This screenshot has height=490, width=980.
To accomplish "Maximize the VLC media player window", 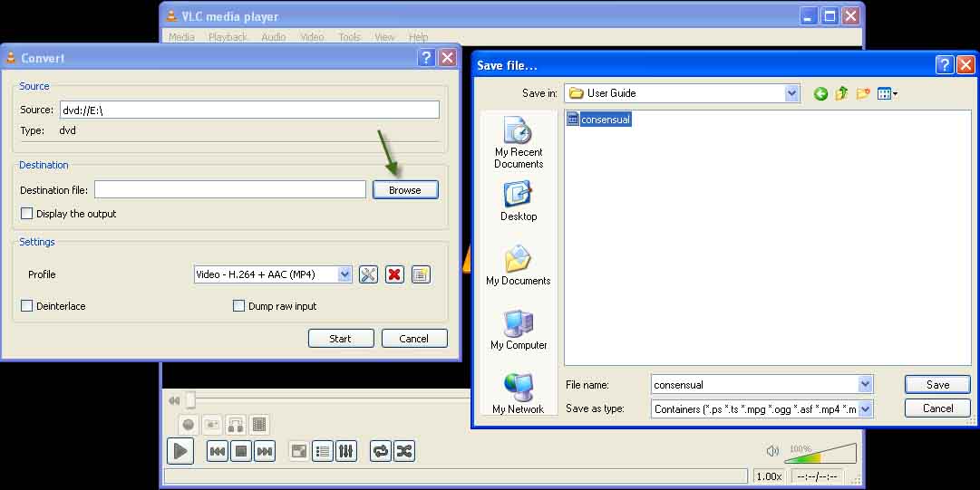I will point(830,16).
